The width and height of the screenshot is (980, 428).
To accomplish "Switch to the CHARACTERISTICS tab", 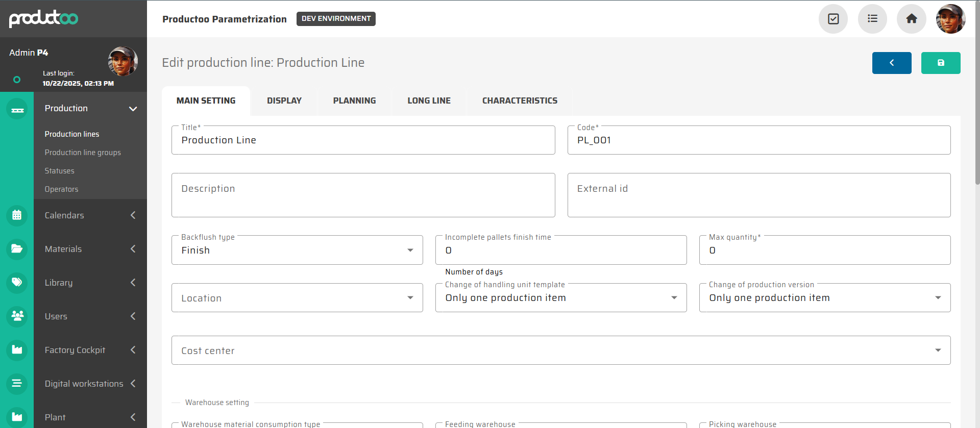I will 520,101.
